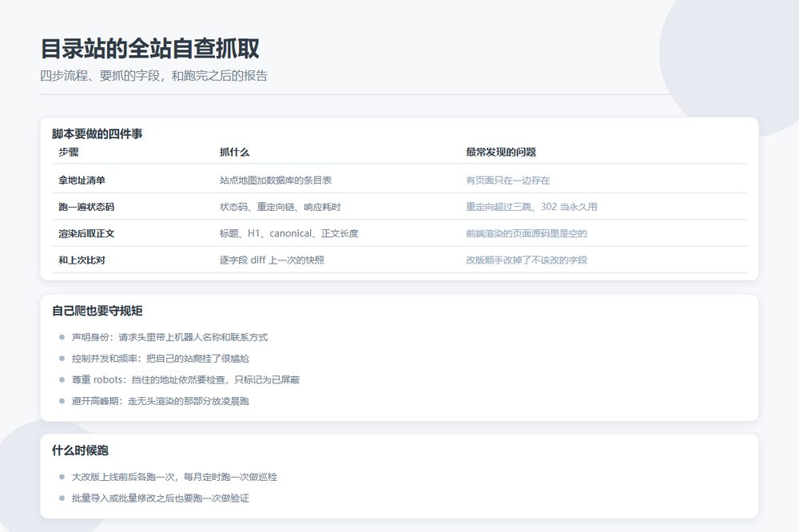Select the bullet line starting with 避开高峰期
799x532 pixels.
(x=161, y=401)
